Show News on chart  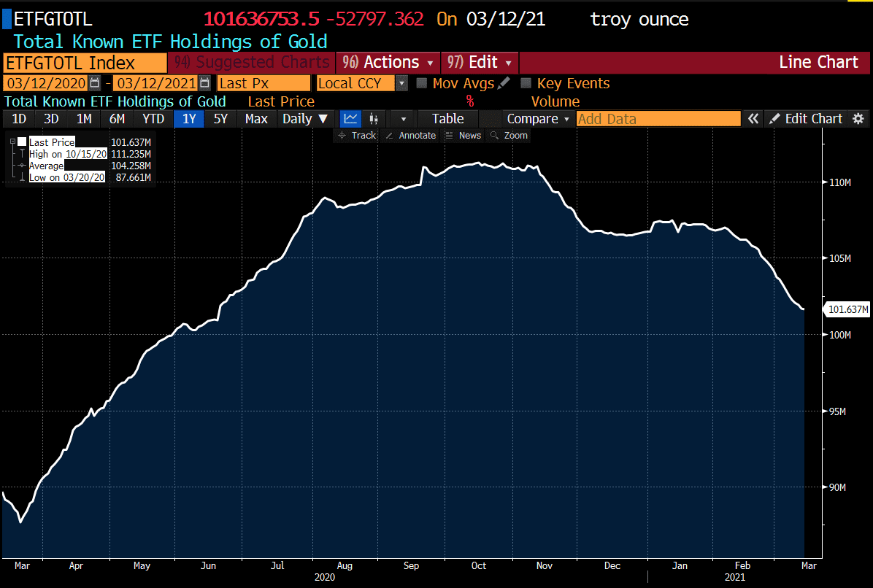[464, 135]
